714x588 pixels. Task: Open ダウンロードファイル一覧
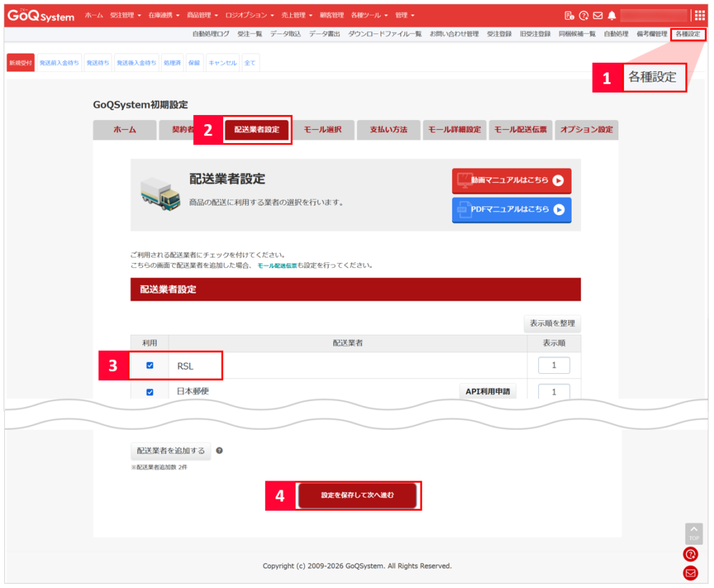385,34
